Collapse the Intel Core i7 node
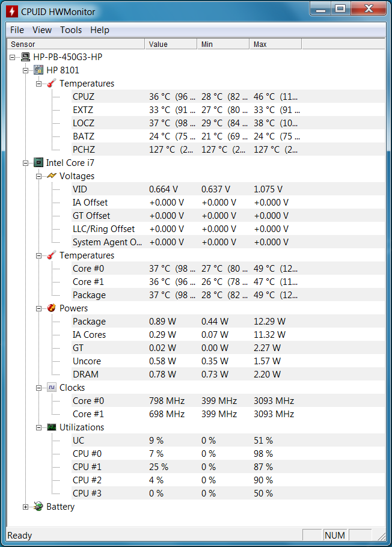The width and height of the screenshot is (392, 547). click(25, 163)
